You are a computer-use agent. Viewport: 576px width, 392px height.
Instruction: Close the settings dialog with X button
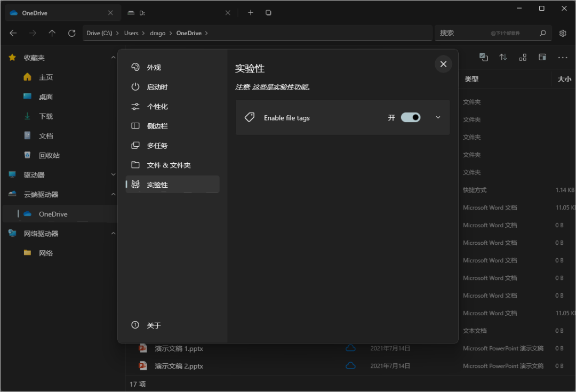(443, 64)
